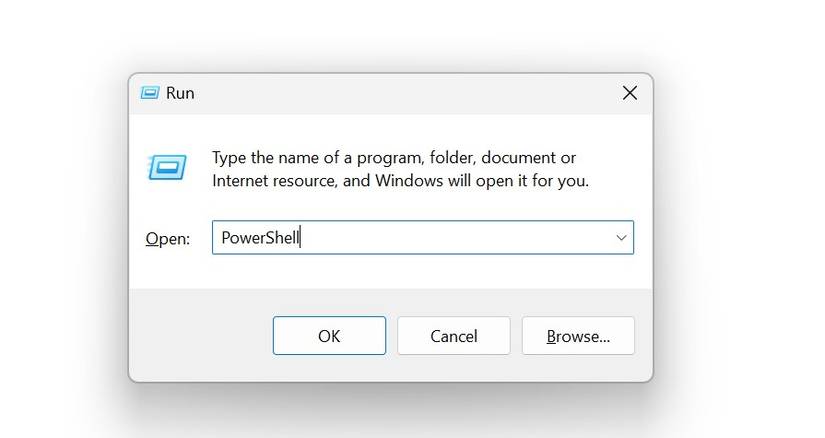Click the "Run" title text

(180, 93)
